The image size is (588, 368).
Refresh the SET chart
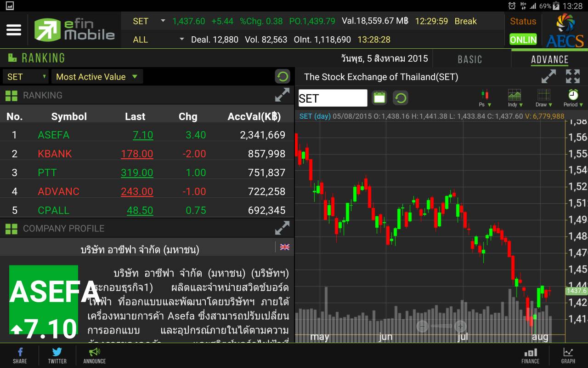(401, 98)
